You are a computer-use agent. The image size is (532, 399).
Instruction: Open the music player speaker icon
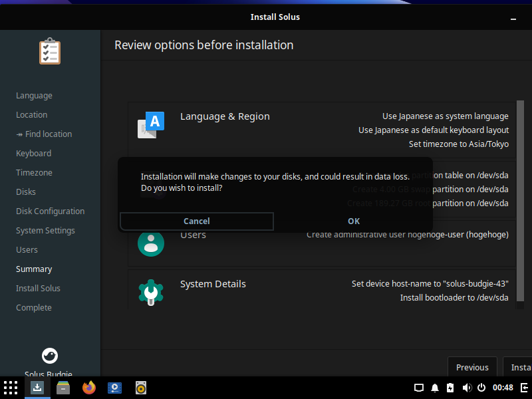(x=141, y=388)
